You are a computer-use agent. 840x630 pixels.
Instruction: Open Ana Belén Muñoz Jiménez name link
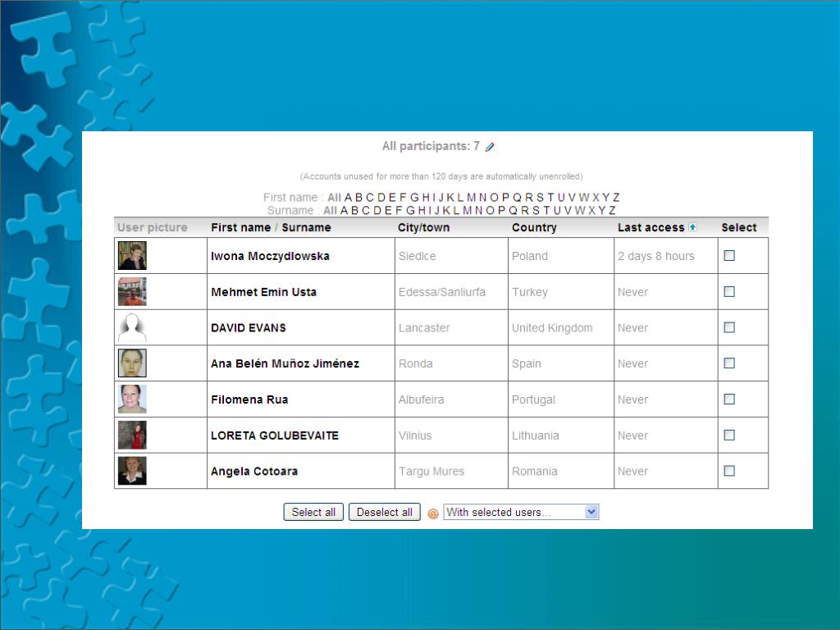coord(285,363)
